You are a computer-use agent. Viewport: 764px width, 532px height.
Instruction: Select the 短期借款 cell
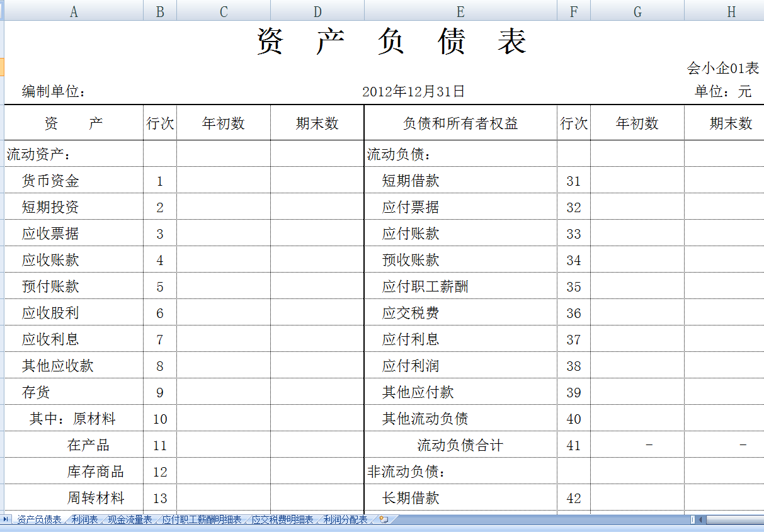[460, 181]
